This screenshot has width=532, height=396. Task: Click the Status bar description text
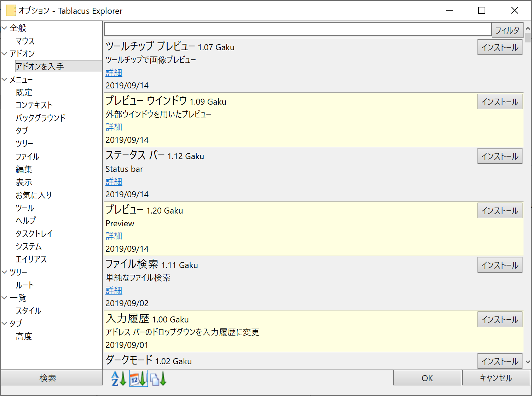[124, 169]
